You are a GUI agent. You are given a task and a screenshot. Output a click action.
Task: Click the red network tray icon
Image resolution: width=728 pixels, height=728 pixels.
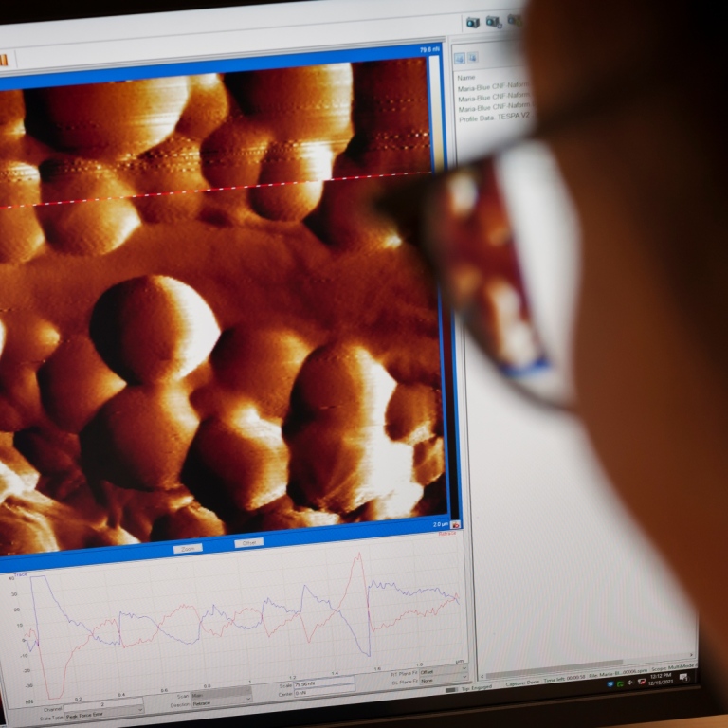641,682
